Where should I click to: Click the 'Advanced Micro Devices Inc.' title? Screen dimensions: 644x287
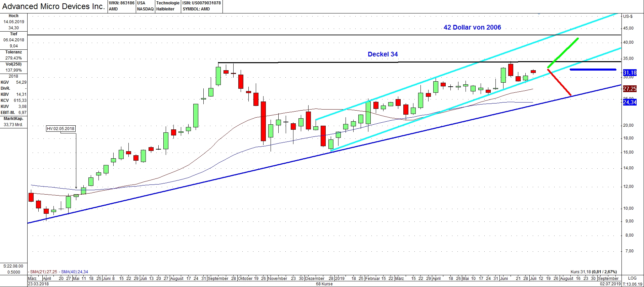pos(53,6)
